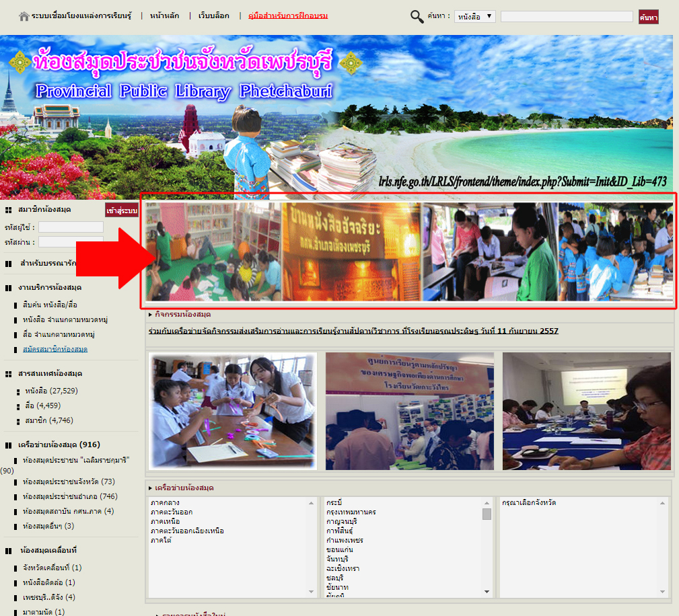Screen dimensions: 679x616
Task: Click the home icon in the top navigation
Action: pos(24,16)
